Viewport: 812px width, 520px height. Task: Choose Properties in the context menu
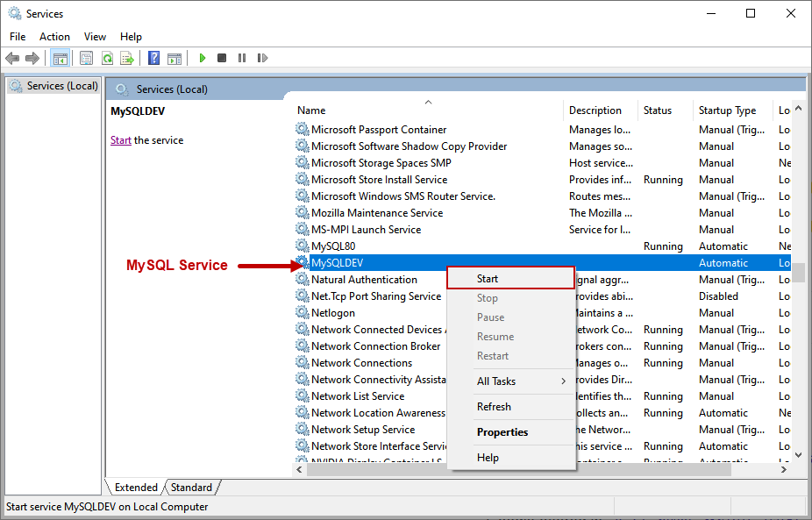coord(510,432)
